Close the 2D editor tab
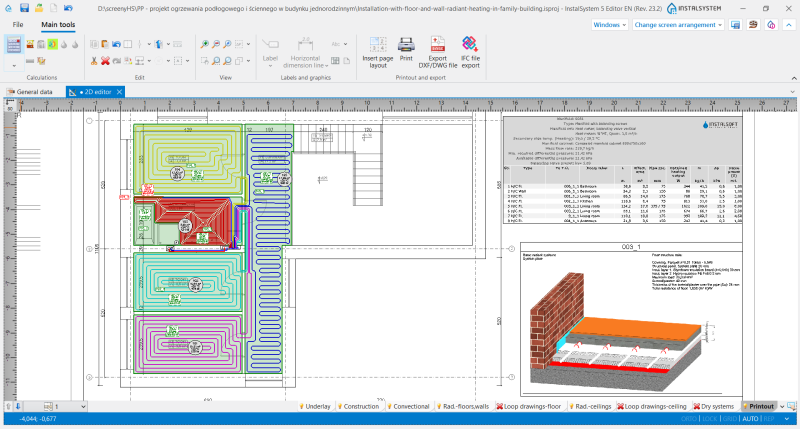Screen dimensions: 800x429 point(119,92)
